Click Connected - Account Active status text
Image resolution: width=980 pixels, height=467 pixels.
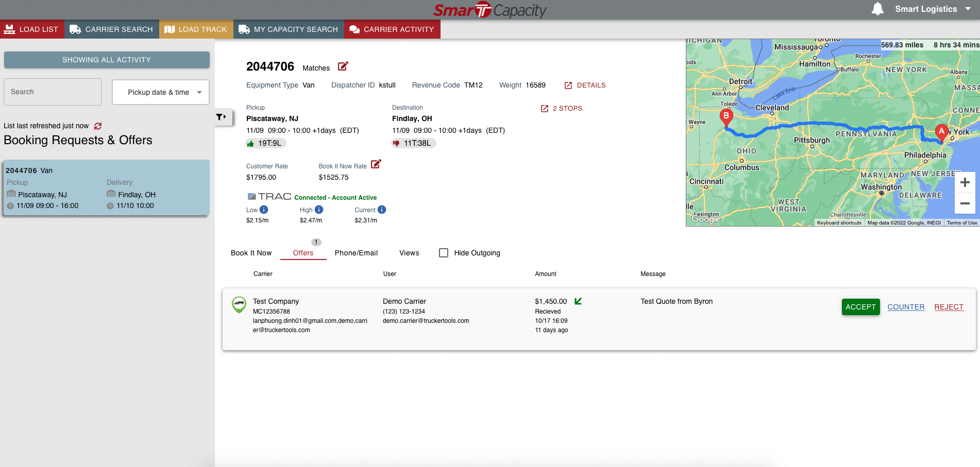pyautogui.click(x=335, y=198)
